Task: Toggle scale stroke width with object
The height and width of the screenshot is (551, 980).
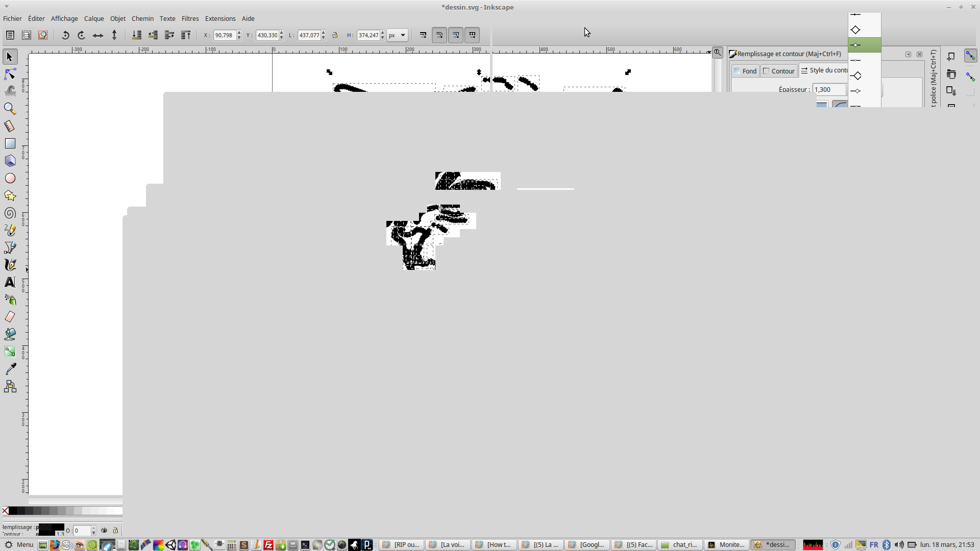Action: tap(423, 35)
